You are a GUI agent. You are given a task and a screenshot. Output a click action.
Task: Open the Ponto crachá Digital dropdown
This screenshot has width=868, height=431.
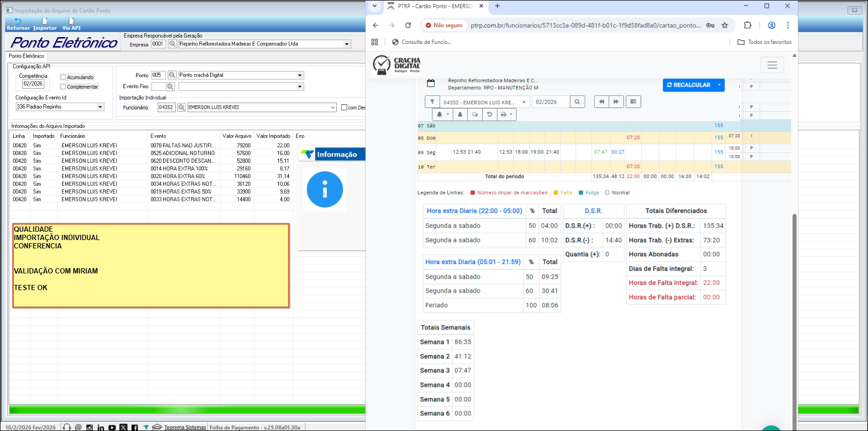point(300,75)
